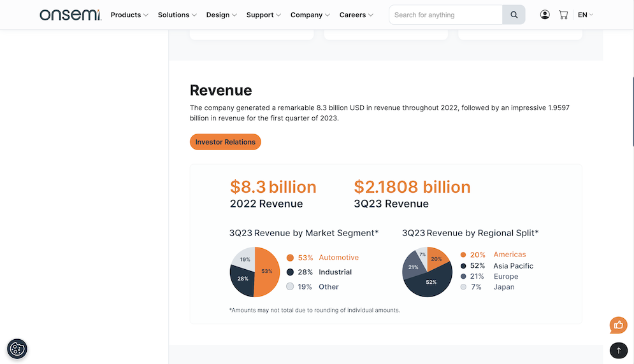The width and height of the screenshot is (634, 364).
Task: Click the back-to-top arrow button
Action: pyautogui.click(x=618, y=350)
